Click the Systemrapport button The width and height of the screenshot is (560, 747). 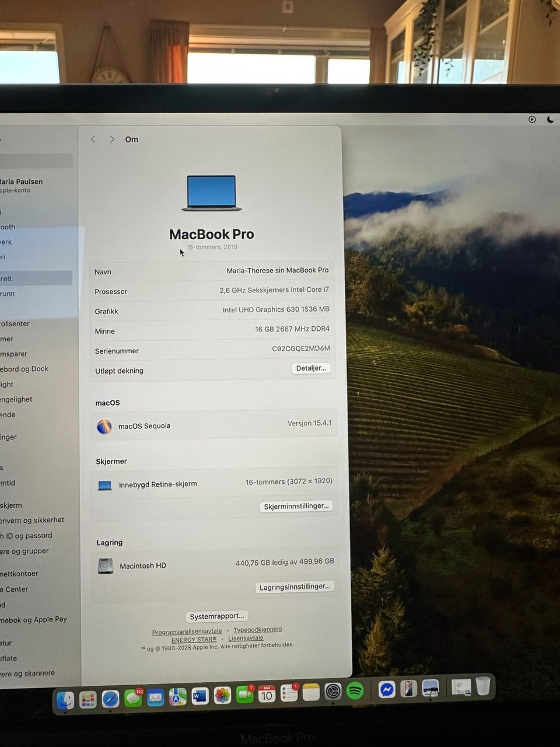coord(217,616)
